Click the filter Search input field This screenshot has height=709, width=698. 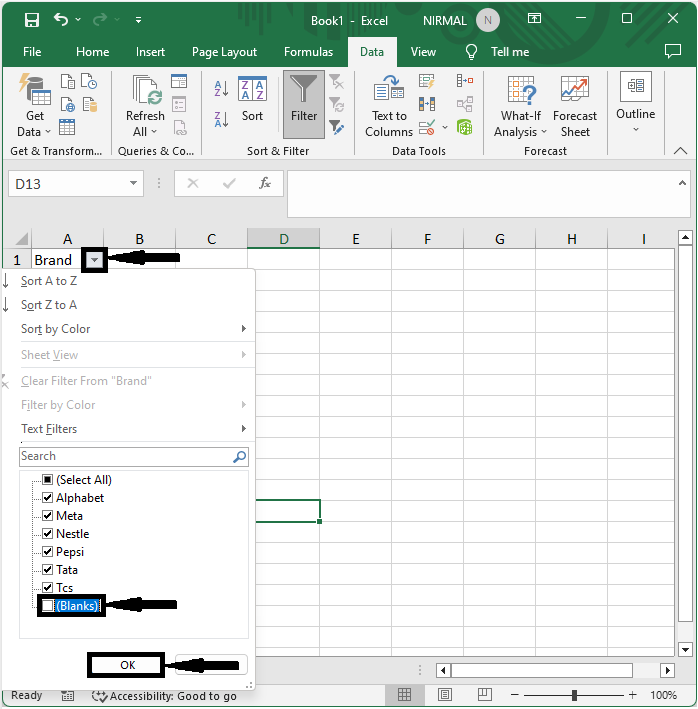coord(134,456)
